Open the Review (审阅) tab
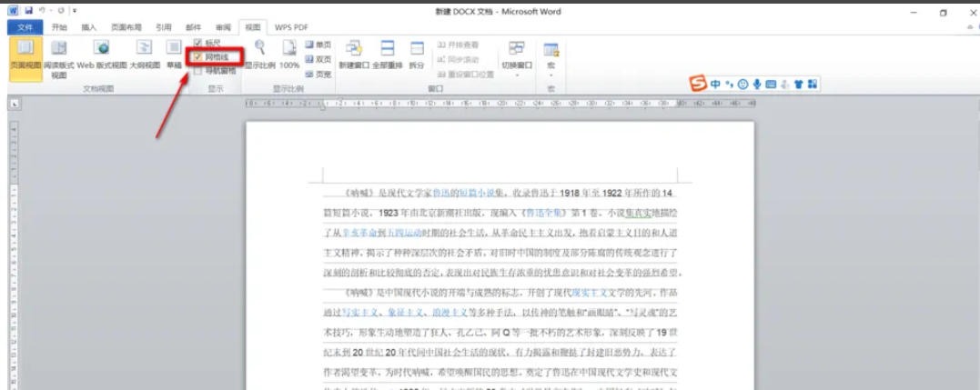 tap(223, 27)
